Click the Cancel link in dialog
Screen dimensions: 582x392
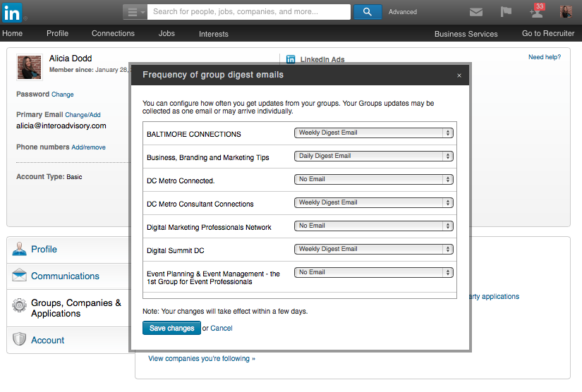coord(222,328)
